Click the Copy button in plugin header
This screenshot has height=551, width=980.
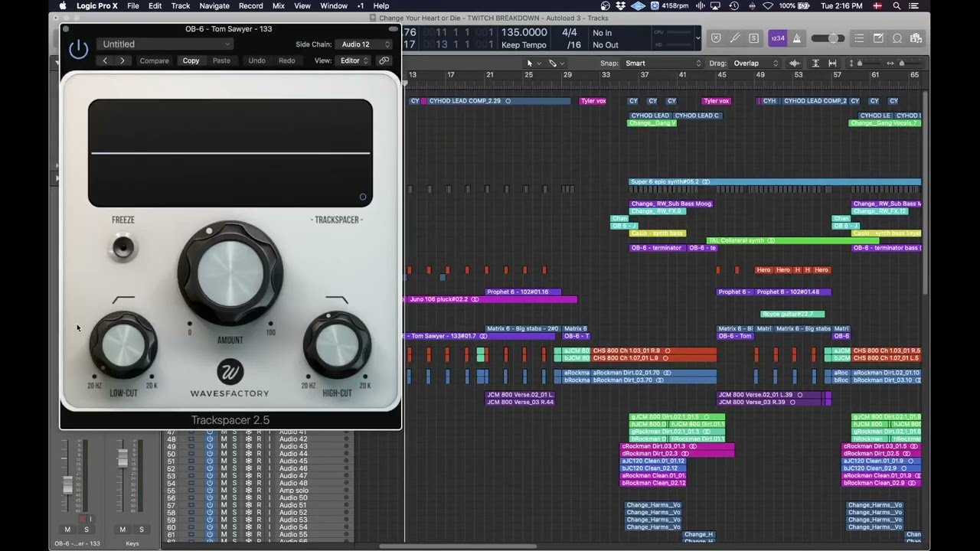pos(191,60)
